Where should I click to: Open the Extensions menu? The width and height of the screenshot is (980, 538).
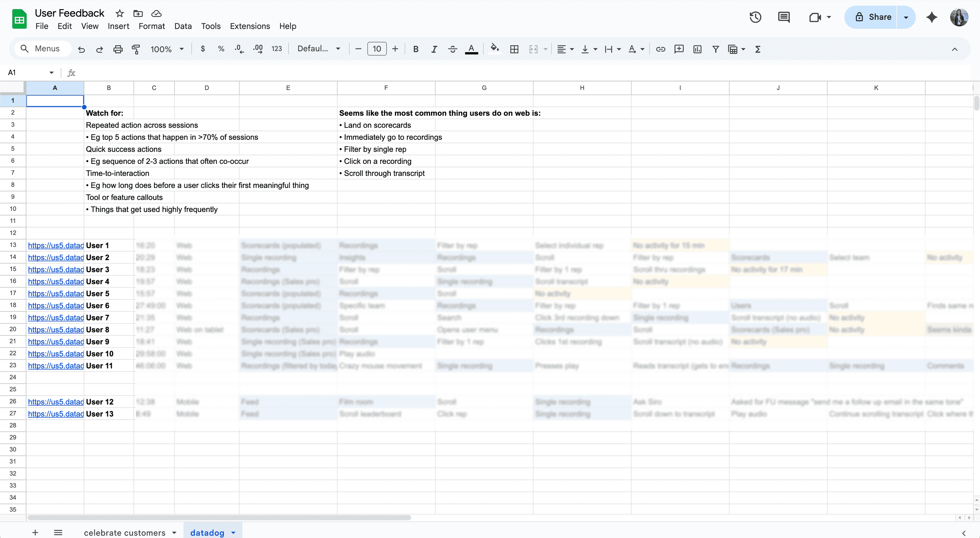point(250,26)
